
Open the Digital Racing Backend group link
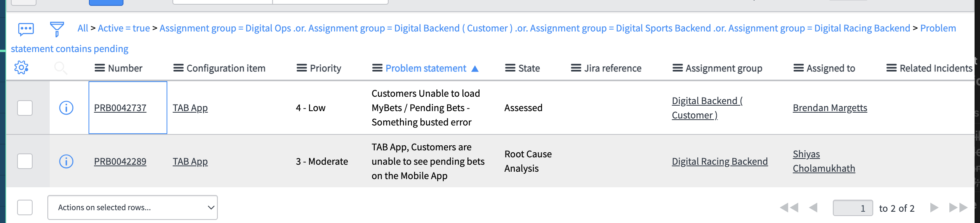coord(720,162)
